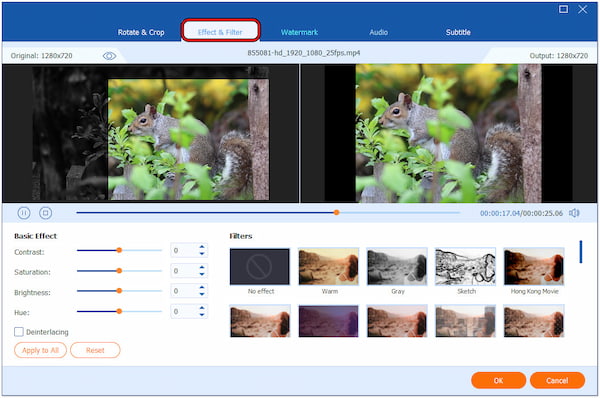
Task: Open the Effect & Filter tab
Action: pyautogui.click(x=220, y=32)
